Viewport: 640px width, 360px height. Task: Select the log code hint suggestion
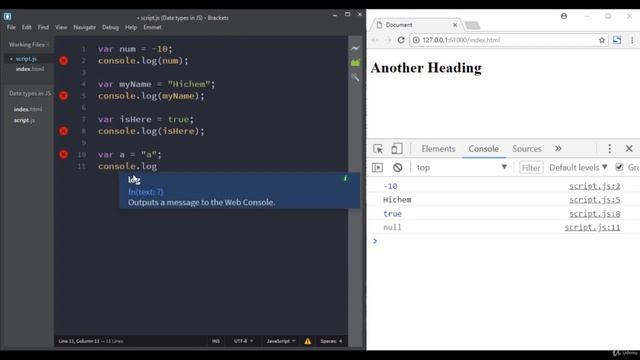(239, 191)
